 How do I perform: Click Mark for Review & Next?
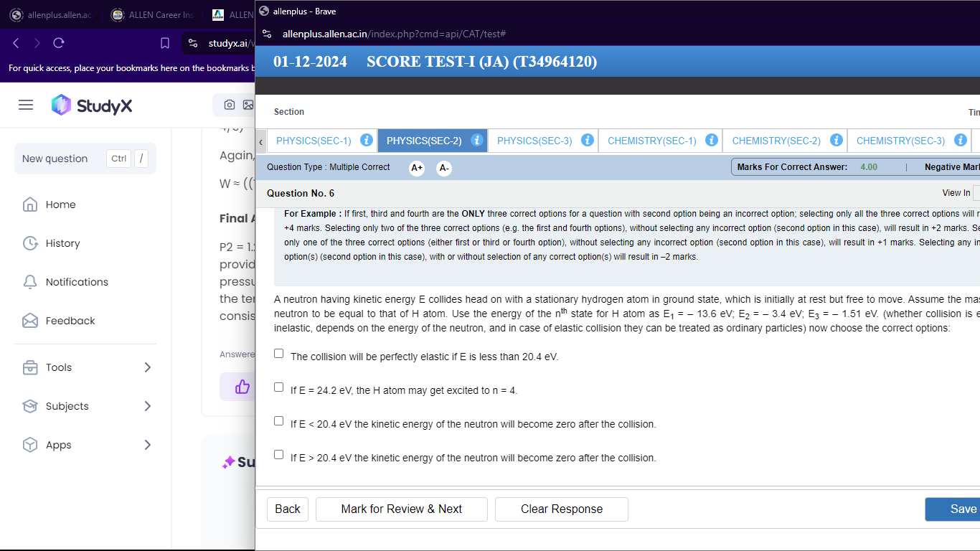(402, 509)
